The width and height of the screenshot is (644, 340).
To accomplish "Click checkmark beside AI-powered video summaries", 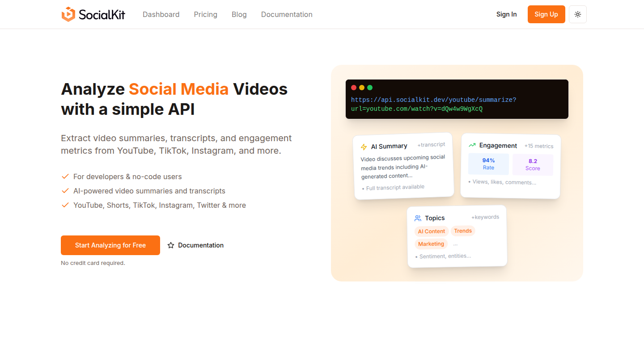I will 65,191.
